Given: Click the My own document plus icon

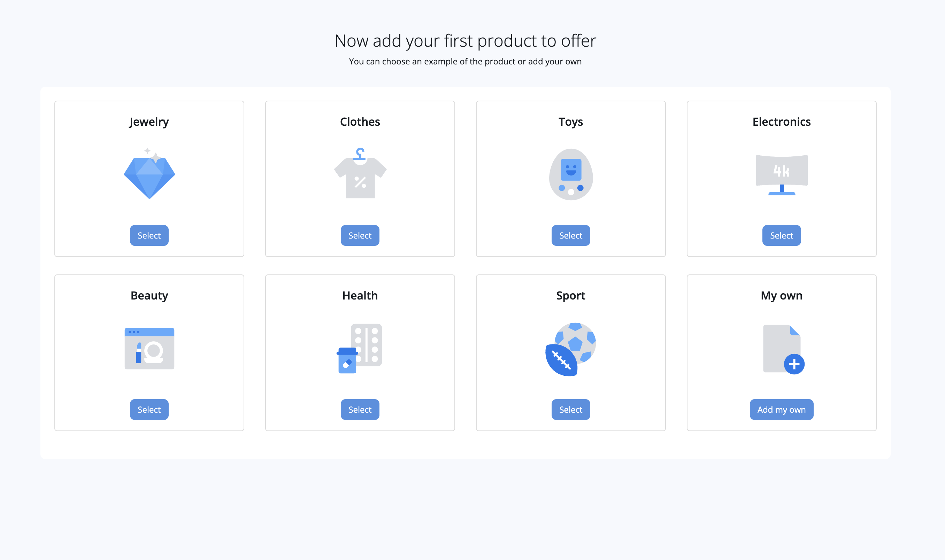Looking at the screenshot, I should 783,349.
